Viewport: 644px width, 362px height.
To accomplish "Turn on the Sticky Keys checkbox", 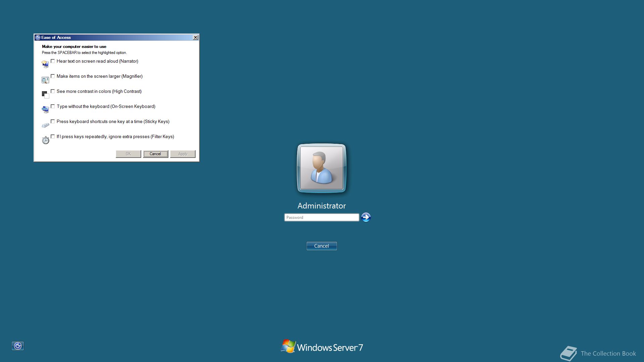I will click(53, 121).
